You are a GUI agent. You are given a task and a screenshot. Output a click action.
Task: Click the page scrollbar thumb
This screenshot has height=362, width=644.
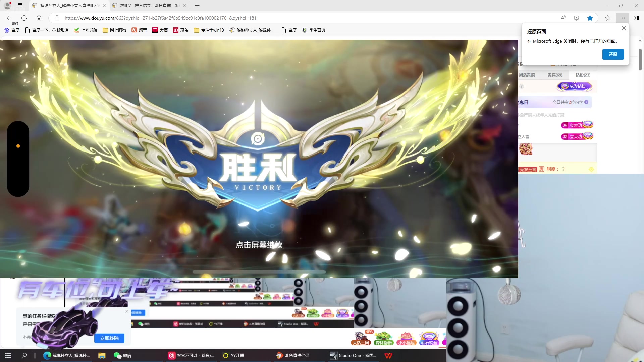(x=640, y=59)
